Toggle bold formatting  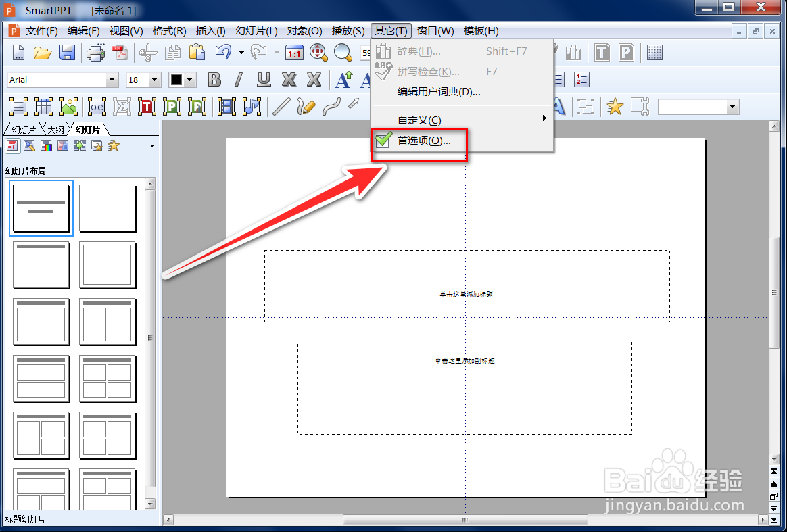(215, 79)
